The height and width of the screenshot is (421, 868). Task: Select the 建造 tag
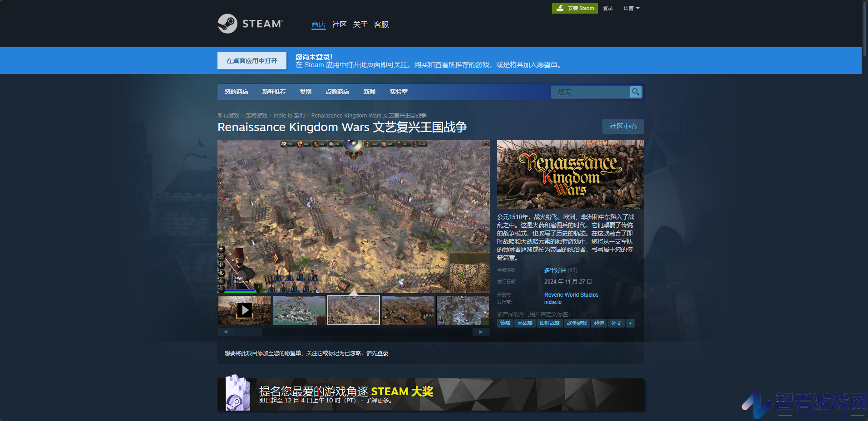click(x=599, y=323)
